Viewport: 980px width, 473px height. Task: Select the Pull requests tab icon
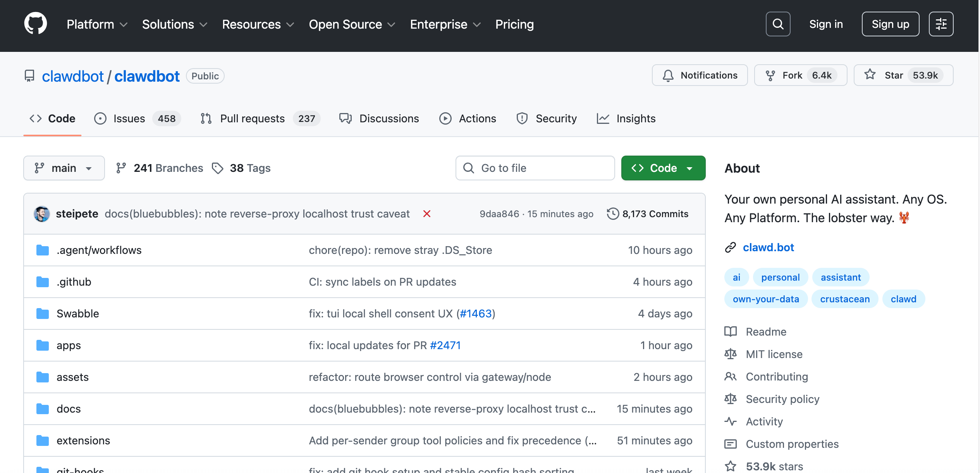point(206,118)
